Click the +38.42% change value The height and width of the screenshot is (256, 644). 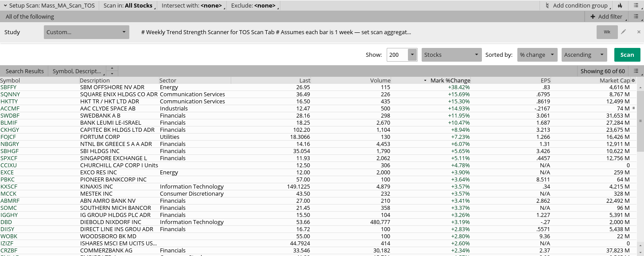pos(458,87)
